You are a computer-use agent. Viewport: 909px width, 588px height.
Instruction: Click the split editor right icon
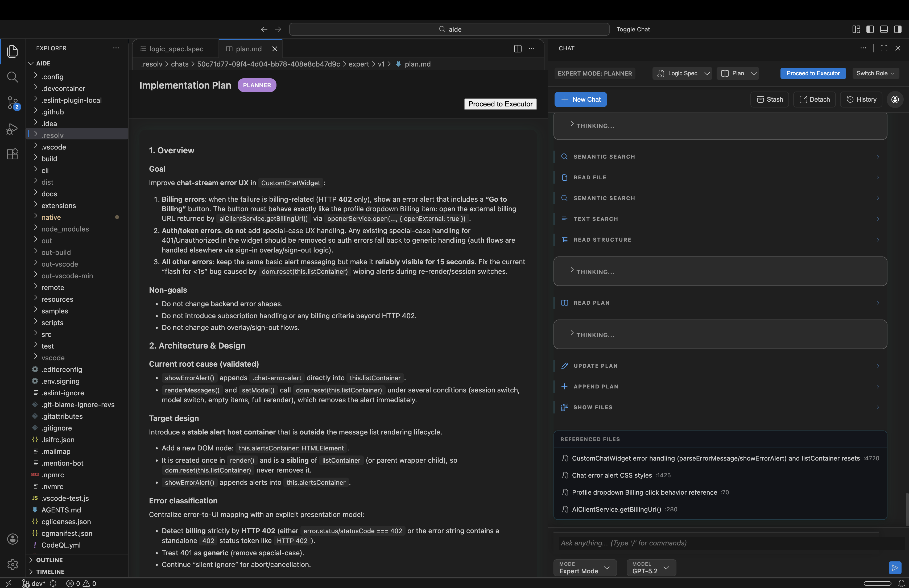[x=517, y=48]
